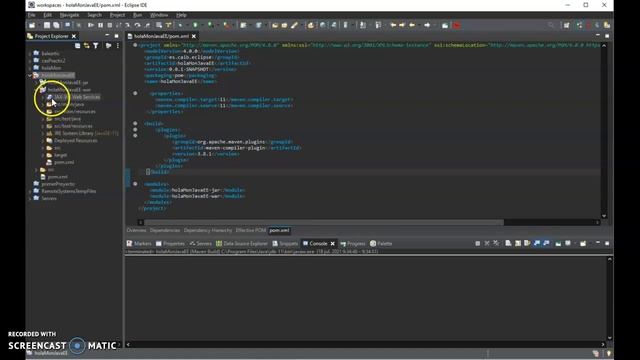
Task: Click Clear Console icon
Action: [x=508, y=243]
